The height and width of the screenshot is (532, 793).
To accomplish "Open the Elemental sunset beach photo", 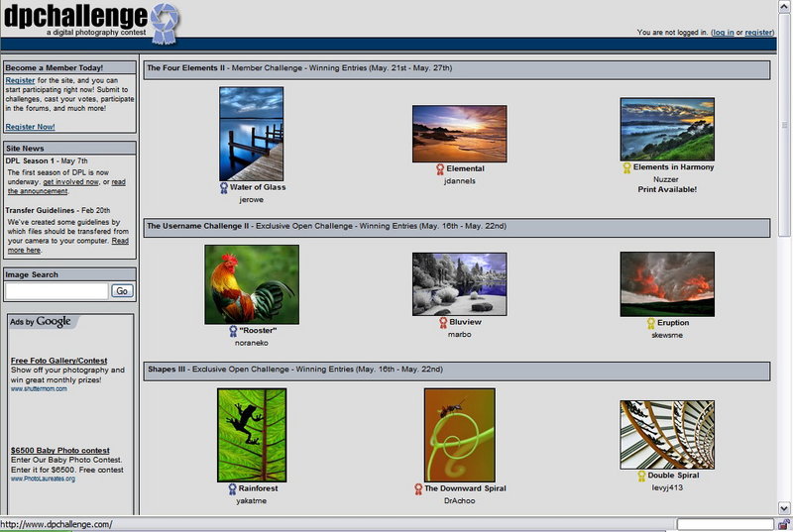I will click(x=459, y=134).
